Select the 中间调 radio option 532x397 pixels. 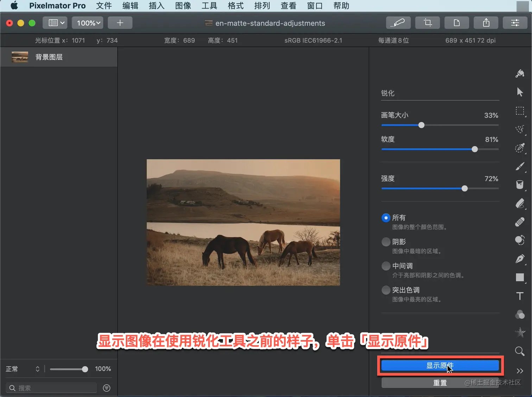386,266
